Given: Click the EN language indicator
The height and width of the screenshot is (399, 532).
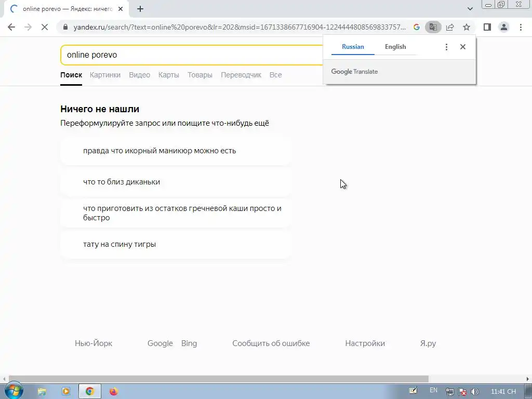Looking at the screenshot, I should (434, 390).
